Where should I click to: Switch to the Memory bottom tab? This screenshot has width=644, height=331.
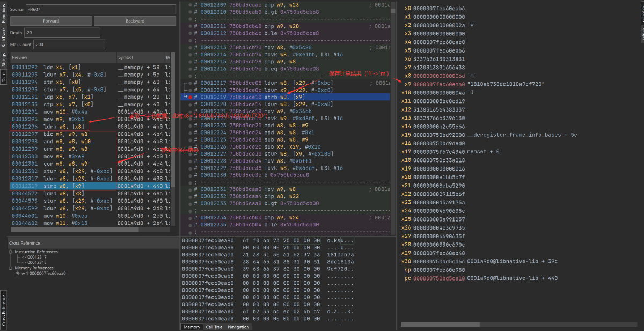[192, 327]
